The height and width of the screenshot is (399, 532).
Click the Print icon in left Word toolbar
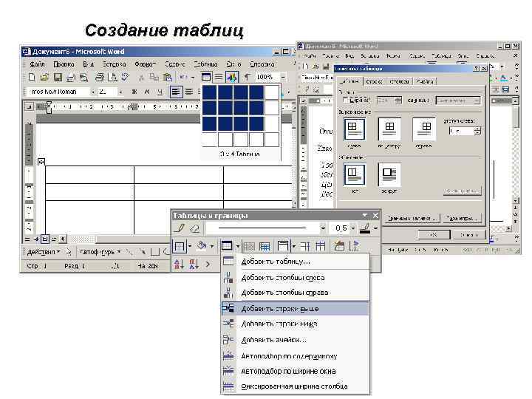[x=99, y=78]
